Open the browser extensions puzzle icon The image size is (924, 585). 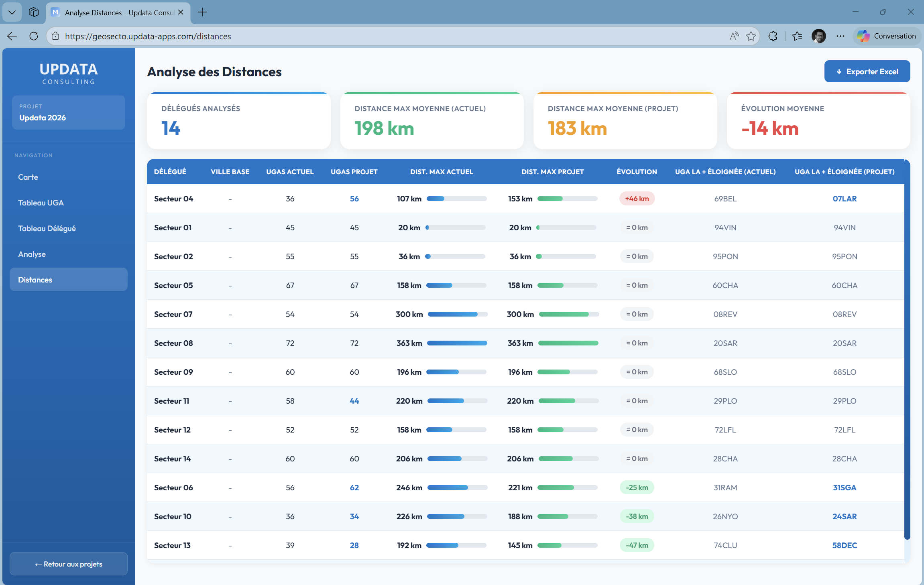tap(773, 36)
